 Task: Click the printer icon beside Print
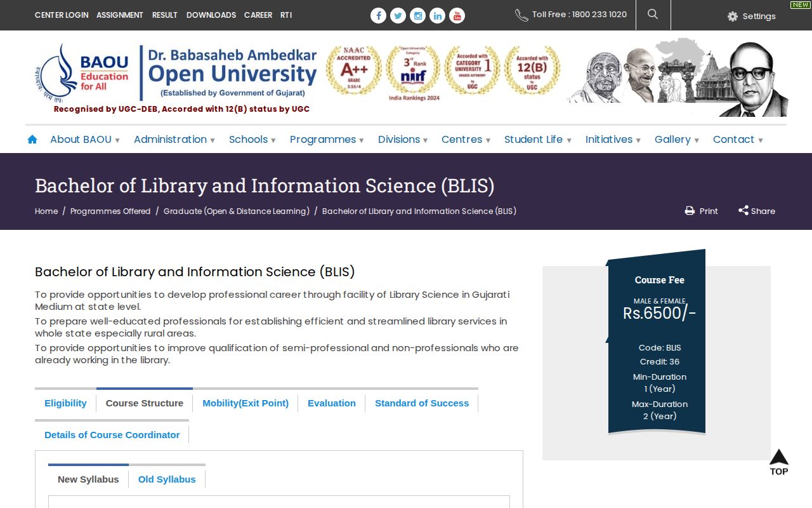point(690,211)
